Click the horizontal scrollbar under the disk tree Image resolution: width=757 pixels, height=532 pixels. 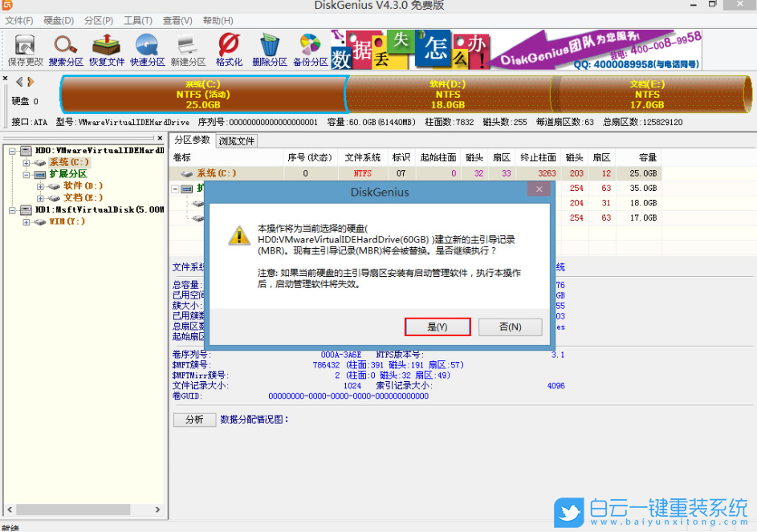[x=72, y=509]
